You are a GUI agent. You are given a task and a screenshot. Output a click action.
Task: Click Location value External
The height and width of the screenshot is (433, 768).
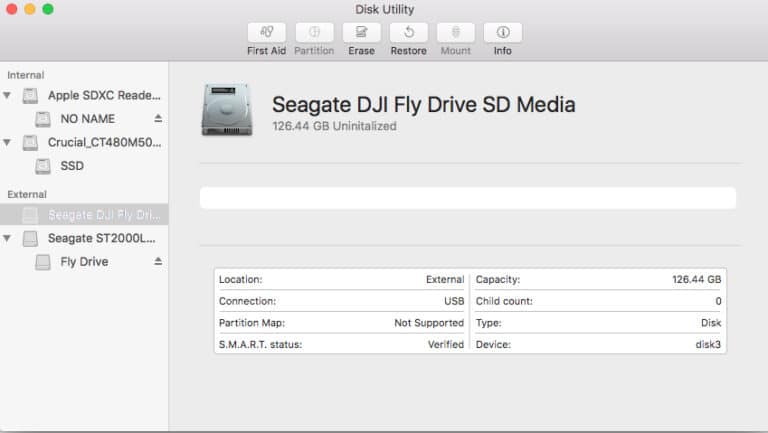445,279
